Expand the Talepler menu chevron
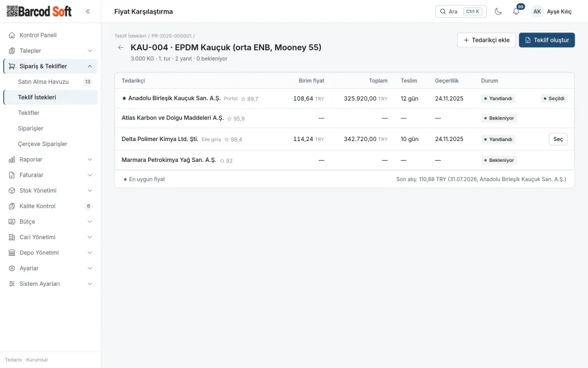The height and width of the screenshot is (368, 588). (89, 51)
